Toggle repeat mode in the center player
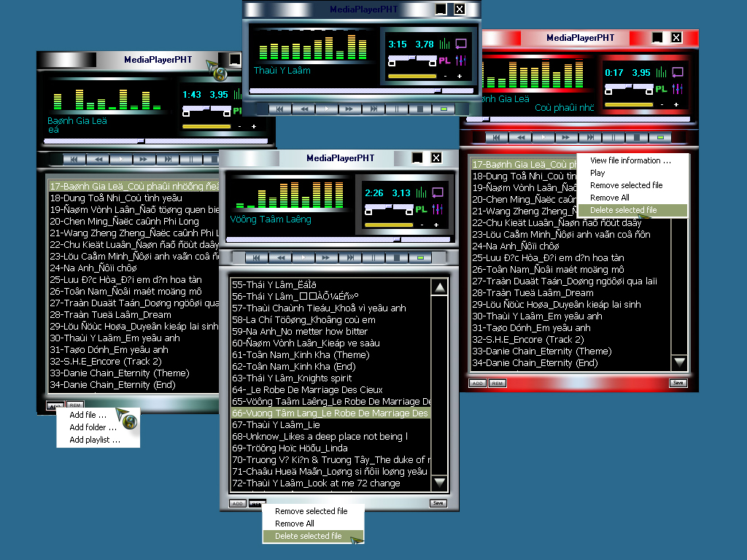Image resolution: width=747 pixels, height=560 pixels. 438,192
